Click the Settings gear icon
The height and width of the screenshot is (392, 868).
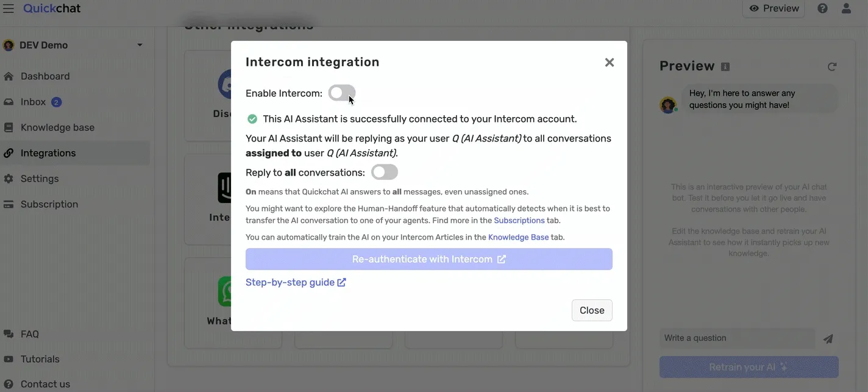pyautogui.click(x=9, y=179)
